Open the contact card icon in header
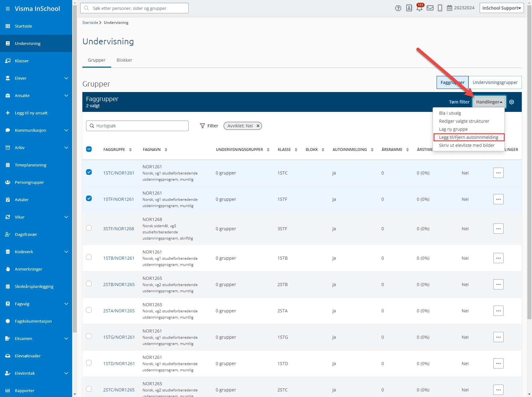This screenshot has height=397, width=532. click(x=409, y=8)
